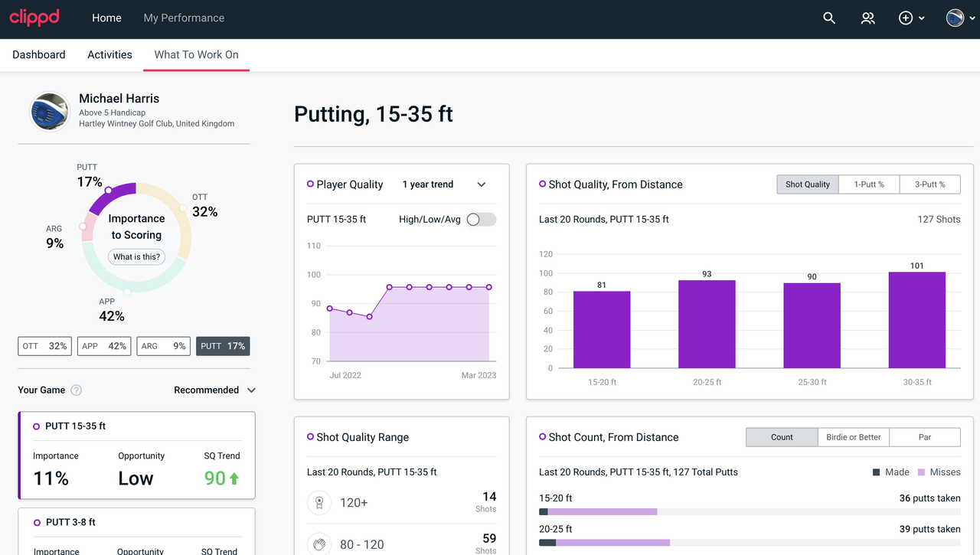Select the Par segment
The height and width of the screenshot is (555, 980).
coord(925,437)
